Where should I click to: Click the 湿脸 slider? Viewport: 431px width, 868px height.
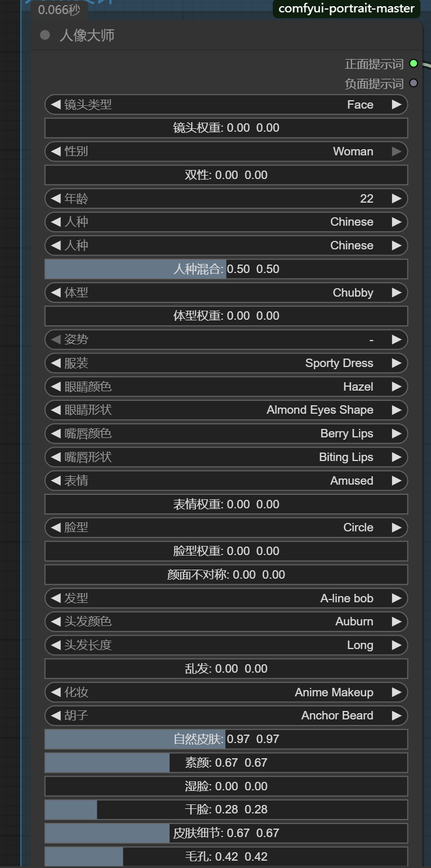[226, 786]
